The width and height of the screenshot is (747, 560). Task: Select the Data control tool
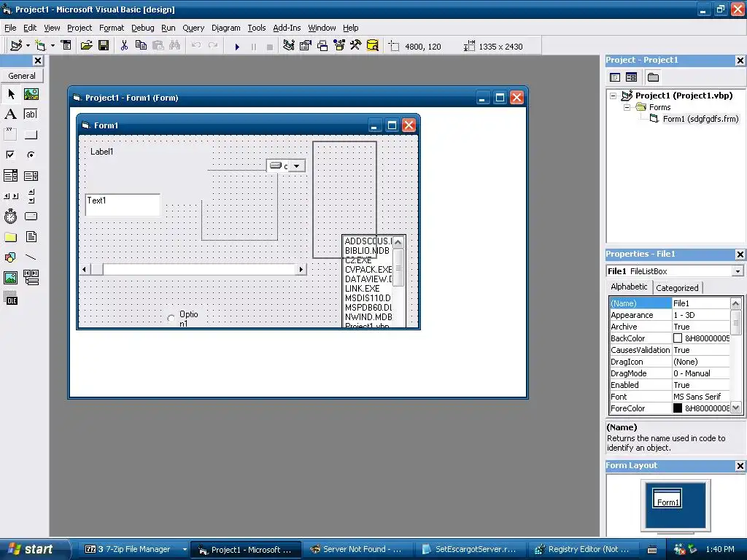click(x=31, y=278)
